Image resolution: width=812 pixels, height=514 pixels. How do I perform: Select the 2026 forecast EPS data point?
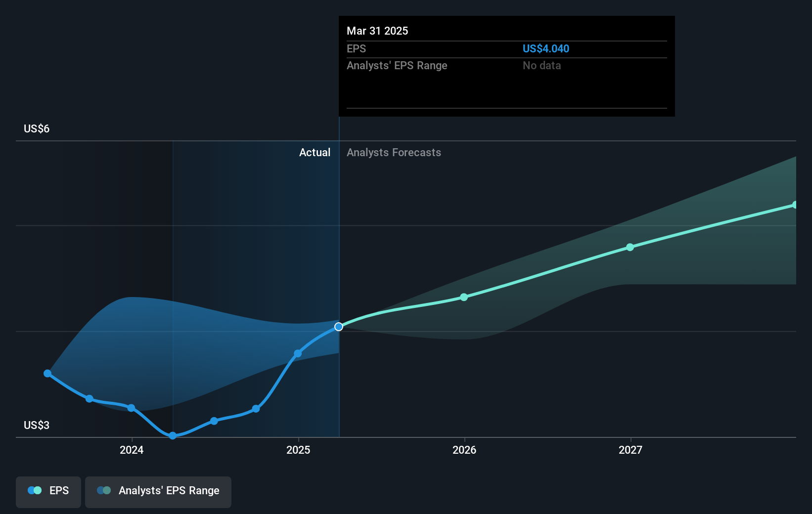pyautogui.click(x=464, y=297)
